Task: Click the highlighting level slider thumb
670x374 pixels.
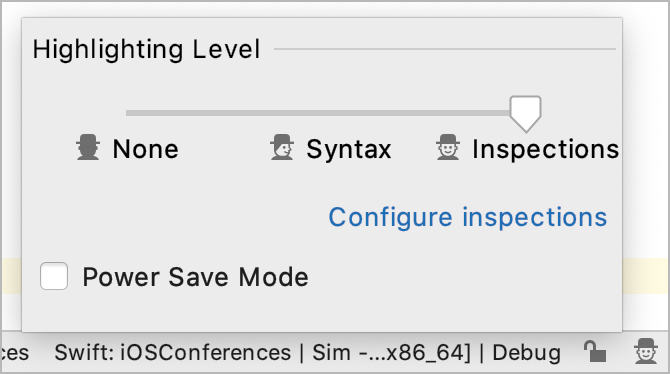Action: pyautogui.click(x=525, y=114)
